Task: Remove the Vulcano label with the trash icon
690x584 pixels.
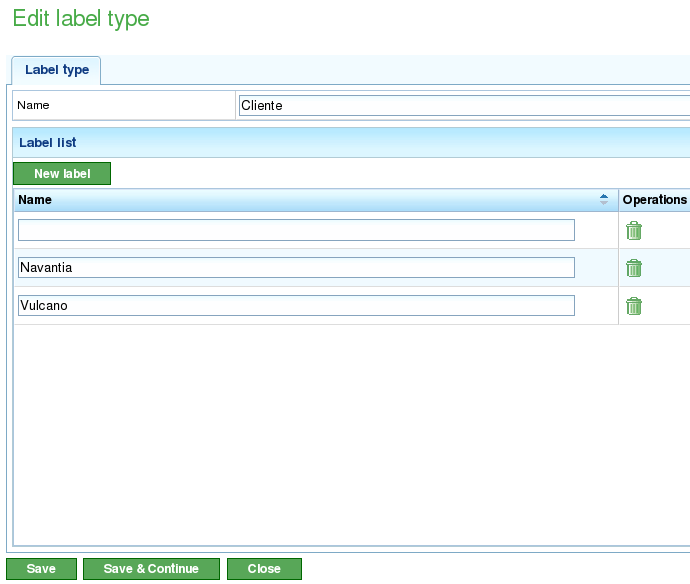Action: (x=634, y=306)
